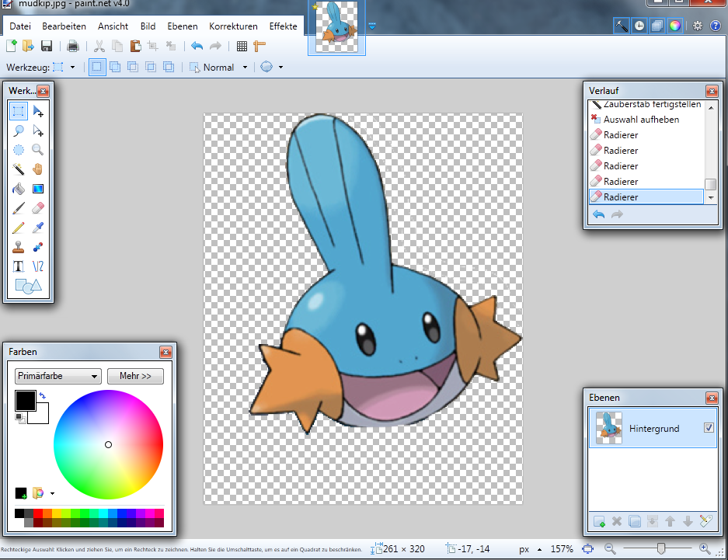This screenshot has height=560, width=728.
Task: Open the Datei menu
Action: [x=20, y=26]
